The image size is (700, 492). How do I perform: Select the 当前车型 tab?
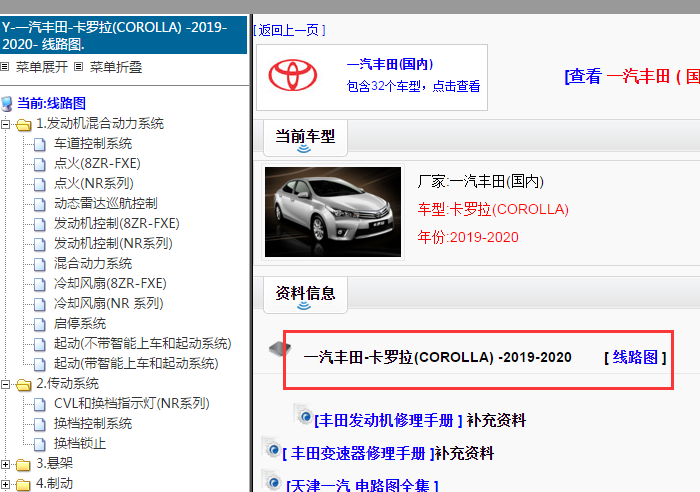305,138
